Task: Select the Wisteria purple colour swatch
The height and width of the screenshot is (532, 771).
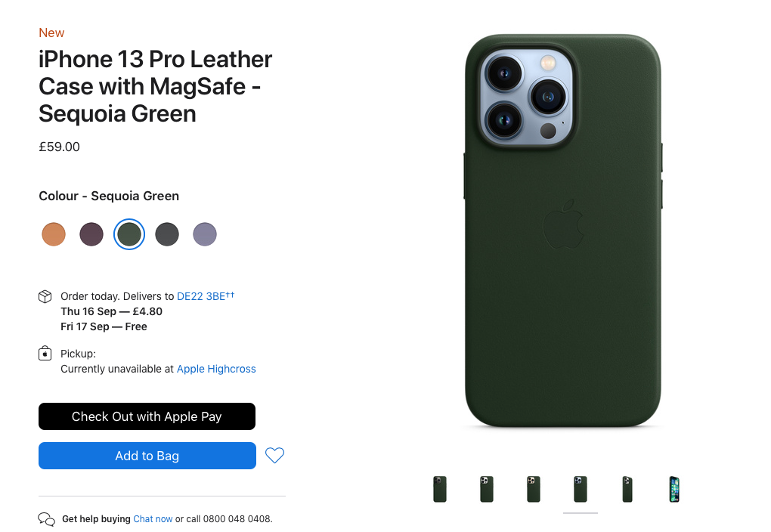Action: tap(205, 234)
